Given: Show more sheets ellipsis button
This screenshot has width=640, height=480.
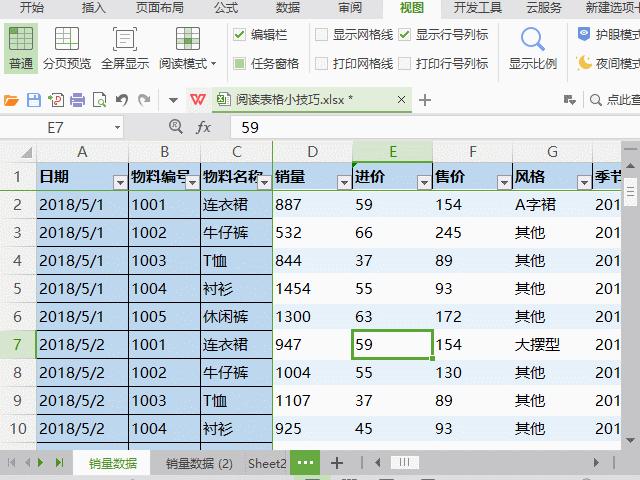Looking at the screenshot, I should click(305, 462).
